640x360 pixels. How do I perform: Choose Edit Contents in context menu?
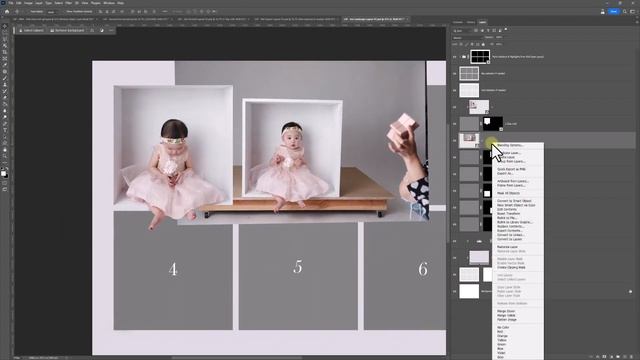[x=507, y=209]
